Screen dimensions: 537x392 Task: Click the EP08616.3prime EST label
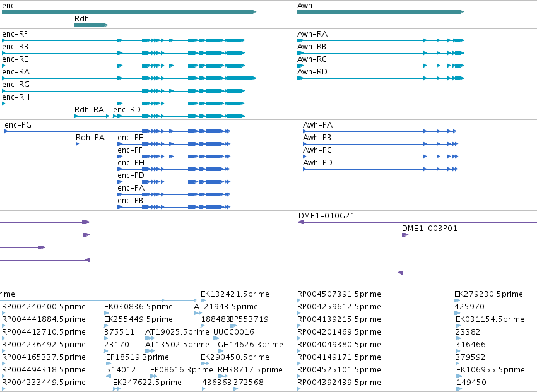pos(182,370)
